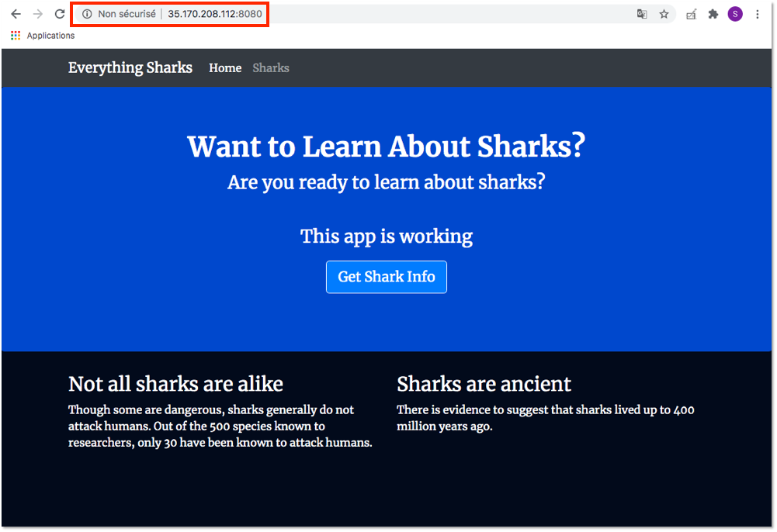This screenshot has width=777, height=532.
Task: Open the purple S profile avatar
Action: point(735,14)
